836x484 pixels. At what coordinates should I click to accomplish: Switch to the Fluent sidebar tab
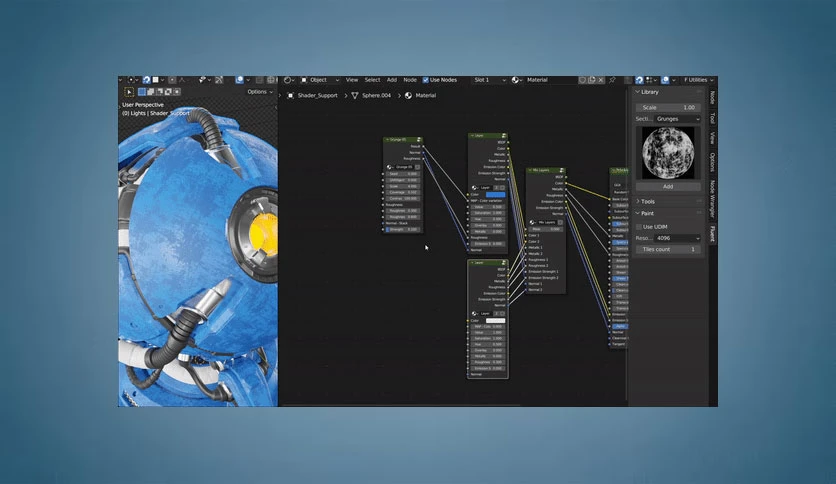(712, 234)
